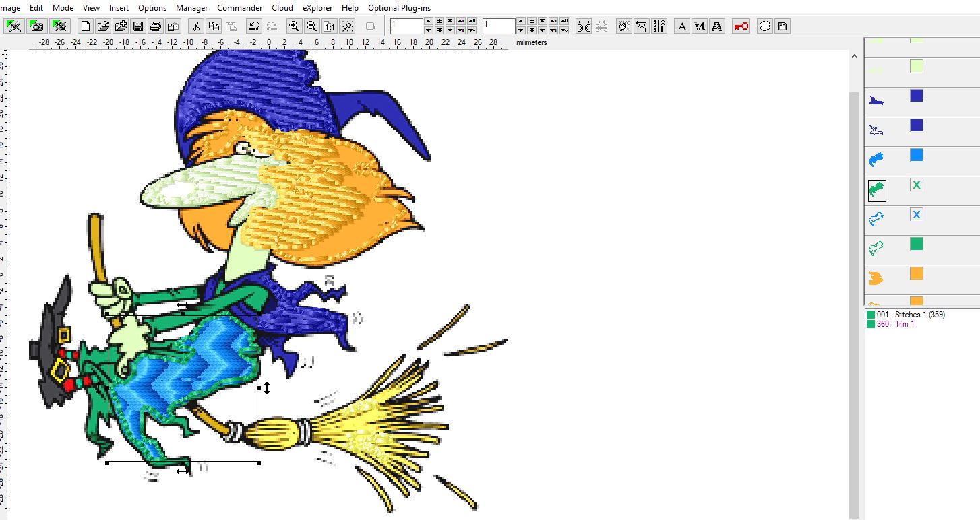The height and width of the screenshot is (520, 980).
Task: Click the letter A lettering tool
Action: 682,26
